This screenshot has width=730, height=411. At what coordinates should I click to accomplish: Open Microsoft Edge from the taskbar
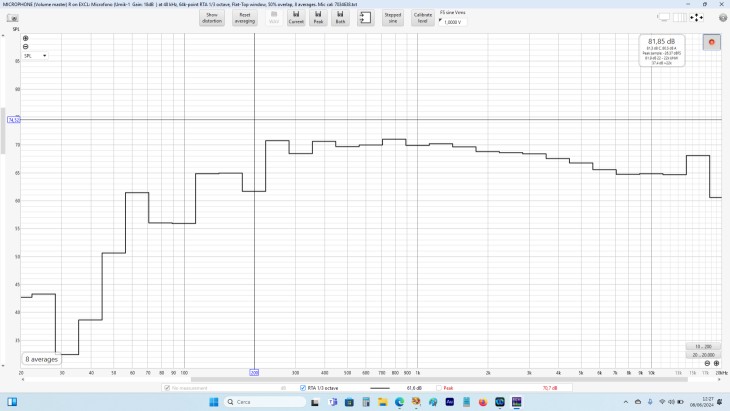click(399, 402)
